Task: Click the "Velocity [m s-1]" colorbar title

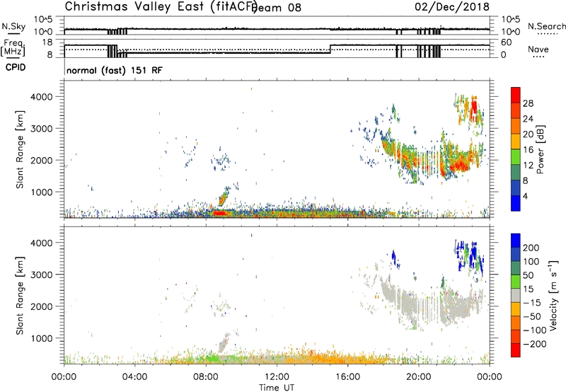Action: 553,295
